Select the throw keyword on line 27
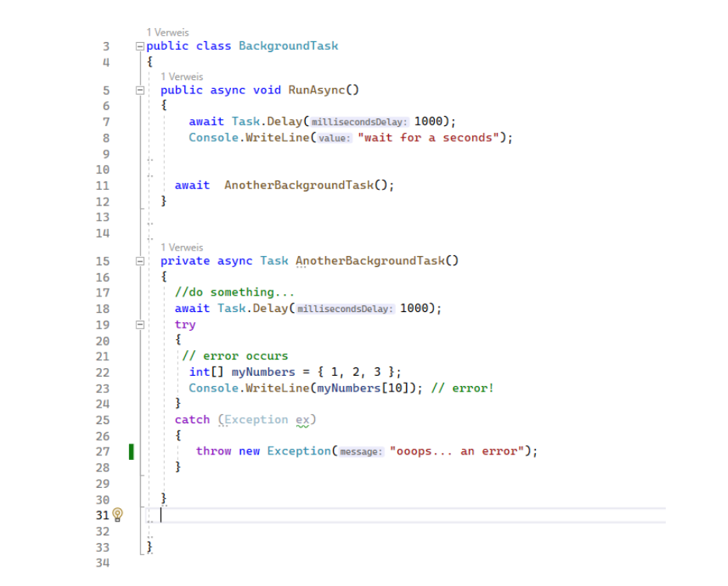 (x=214, y=451)
